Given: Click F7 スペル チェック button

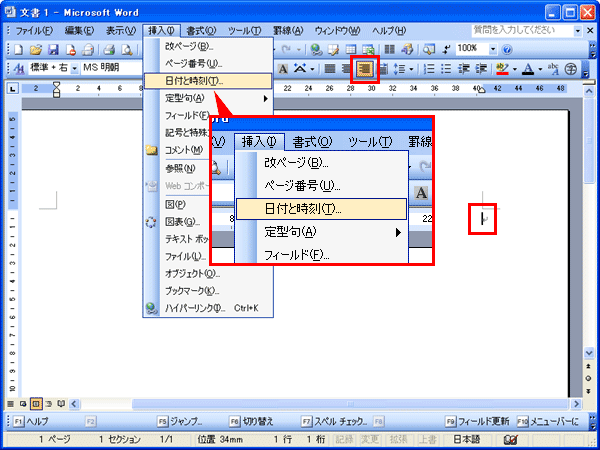Looking at the screenshot, I should pos(334,421).
